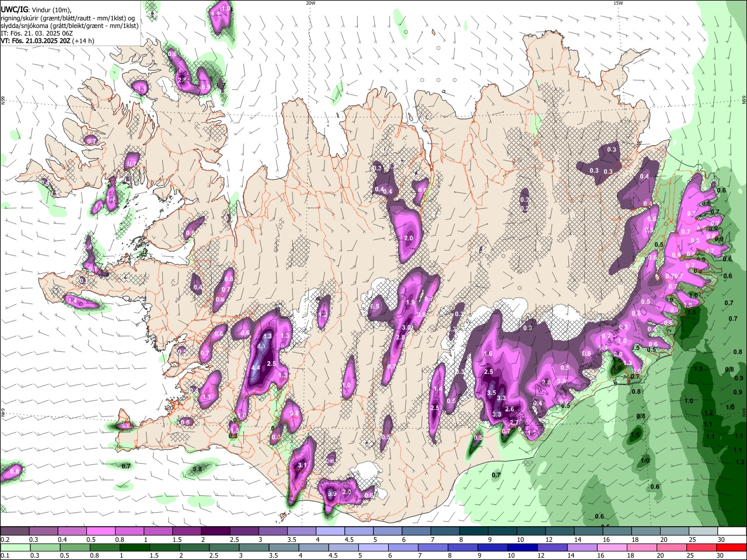Click the white swatch above 30 in snow legend
The height and width of the screenshot is (560, 747).
732,531
